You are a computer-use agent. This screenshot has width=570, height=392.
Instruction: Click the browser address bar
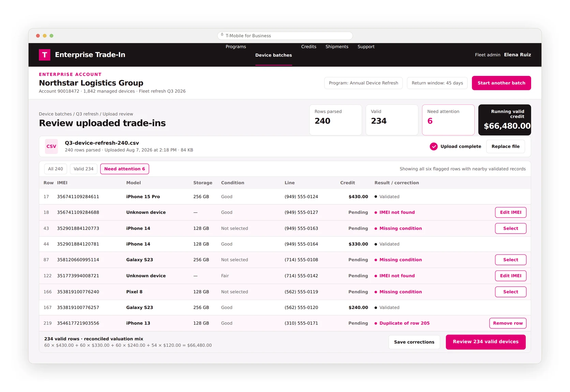(285, 36)
